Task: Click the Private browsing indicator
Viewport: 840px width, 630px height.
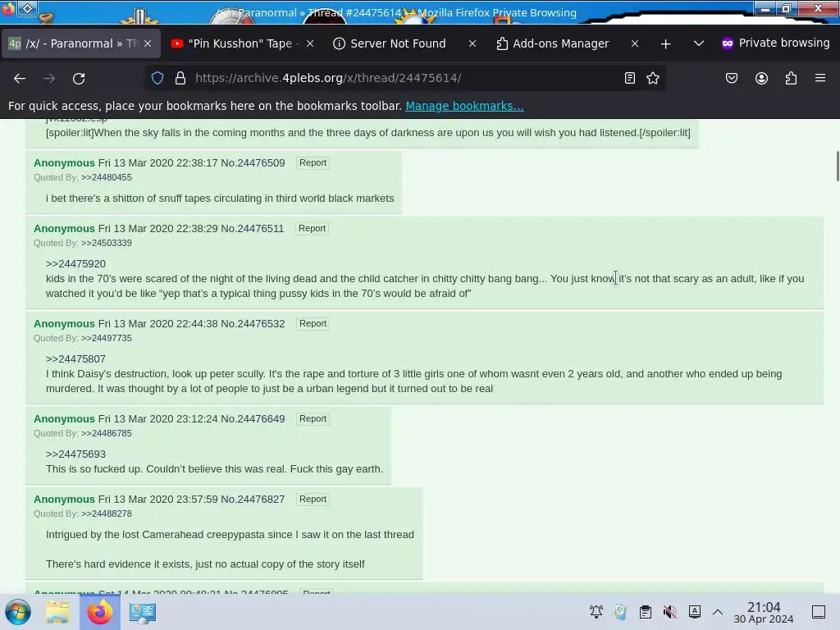Action: coord(775,43)
